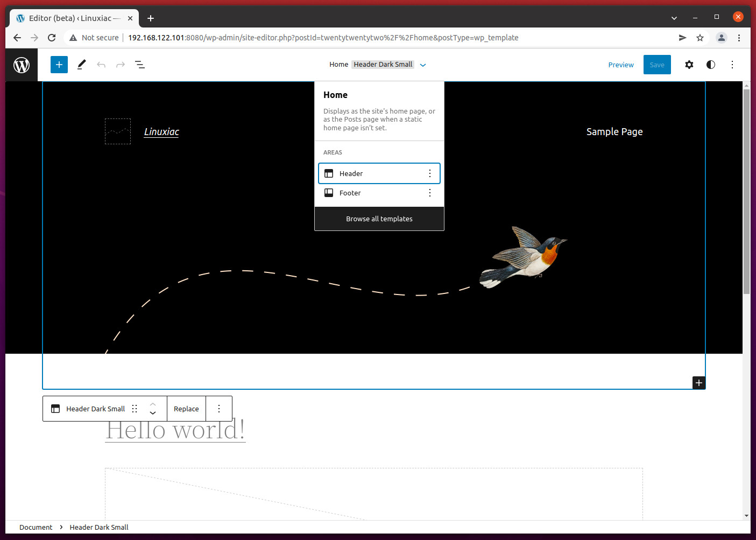Screen dimensions: 756x540
Task: Open the Styles half-circle panel
Action: [x=711, y=65]
